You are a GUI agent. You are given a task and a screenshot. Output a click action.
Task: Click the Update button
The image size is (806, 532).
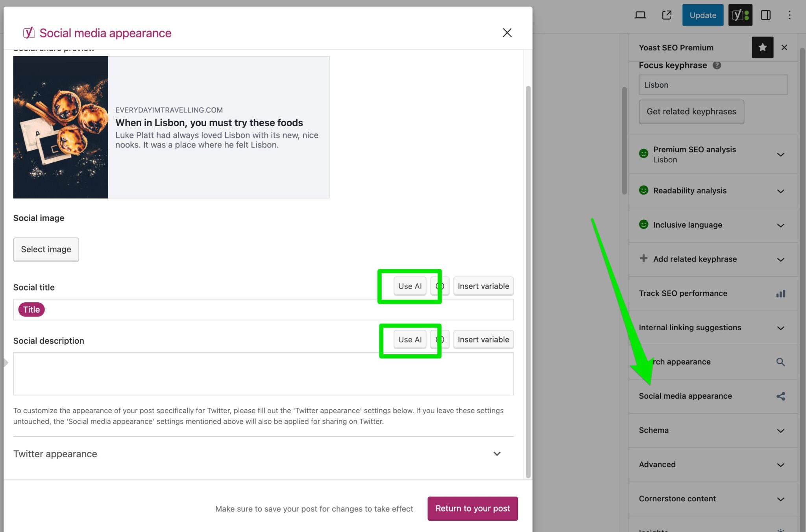point(702,15)
